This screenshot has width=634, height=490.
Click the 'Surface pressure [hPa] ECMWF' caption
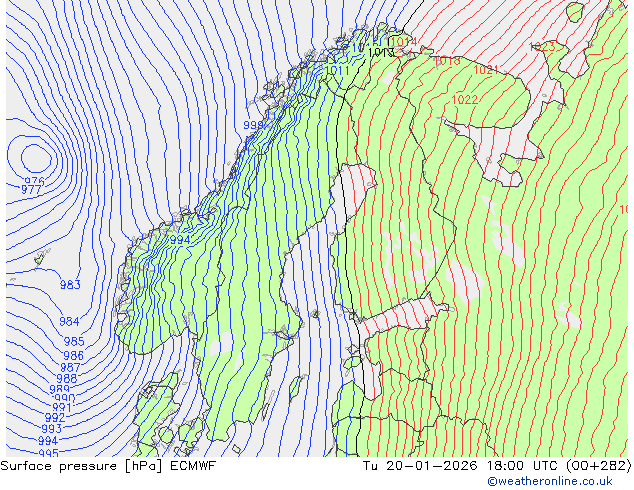(108, 466)
